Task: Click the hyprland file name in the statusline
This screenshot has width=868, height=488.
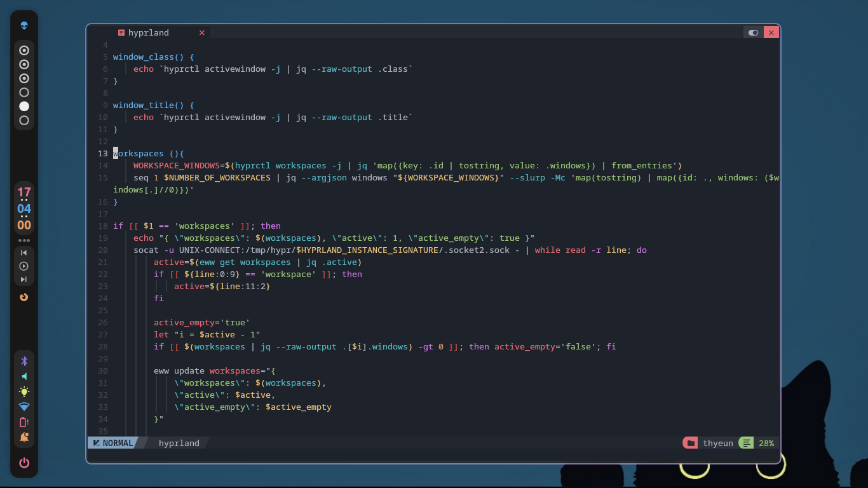Action: [x=179, y=443]
